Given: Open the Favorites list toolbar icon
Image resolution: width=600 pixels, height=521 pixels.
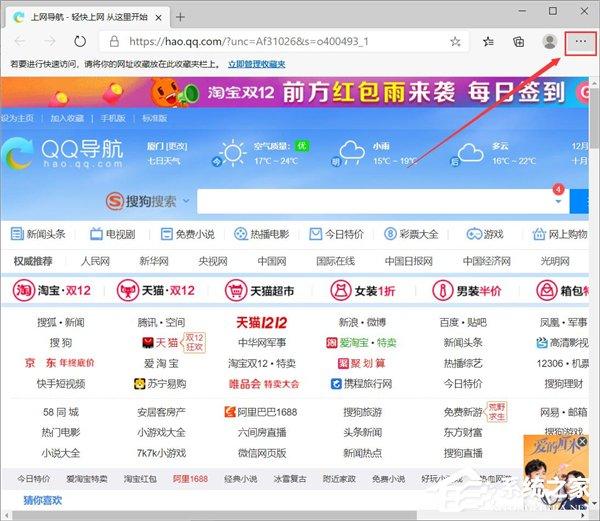Looking at the screenshot, I should click(488, 41).
